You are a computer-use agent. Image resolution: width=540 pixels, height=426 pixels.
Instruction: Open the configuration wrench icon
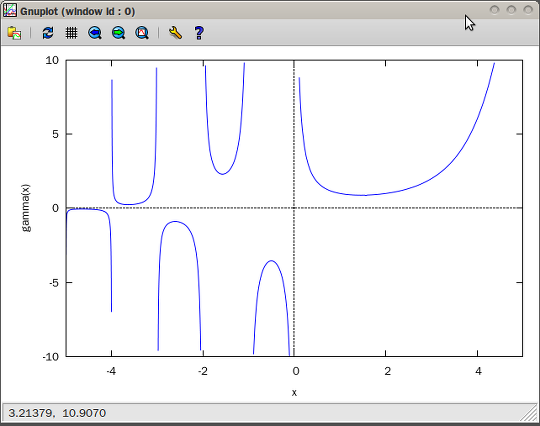coord(175,33)
